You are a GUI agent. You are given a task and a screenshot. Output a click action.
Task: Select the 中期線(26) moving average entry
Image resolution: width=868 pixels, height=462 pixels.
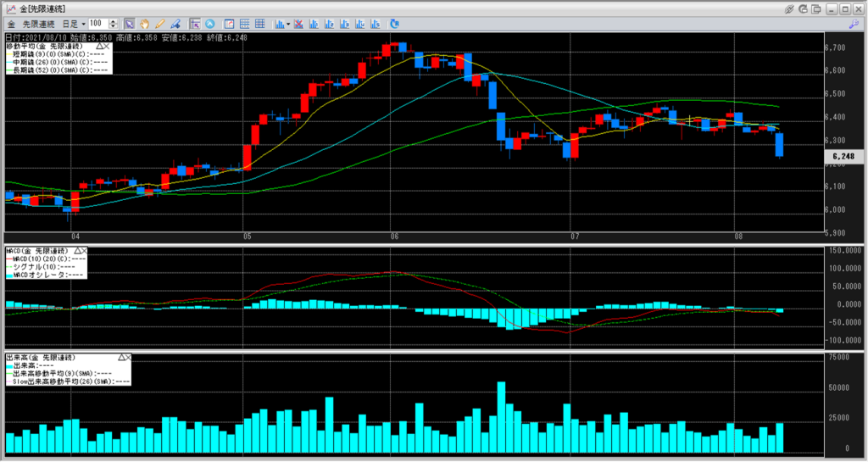click(58, 63)
